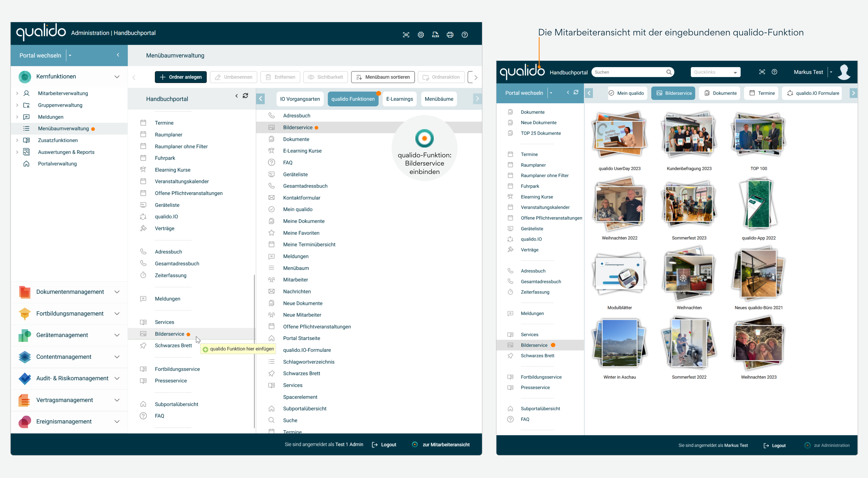Expand the Meldungen node under Kernfunktionen
868x478 pixels.
coord(17,117)
